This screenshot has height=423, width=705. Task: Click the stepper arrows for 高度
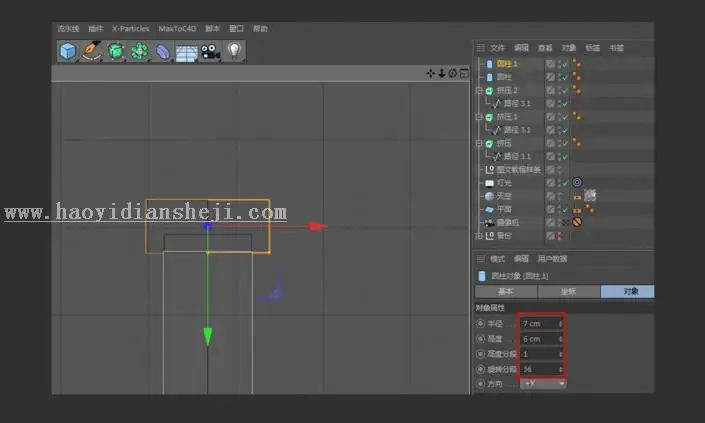560,339
